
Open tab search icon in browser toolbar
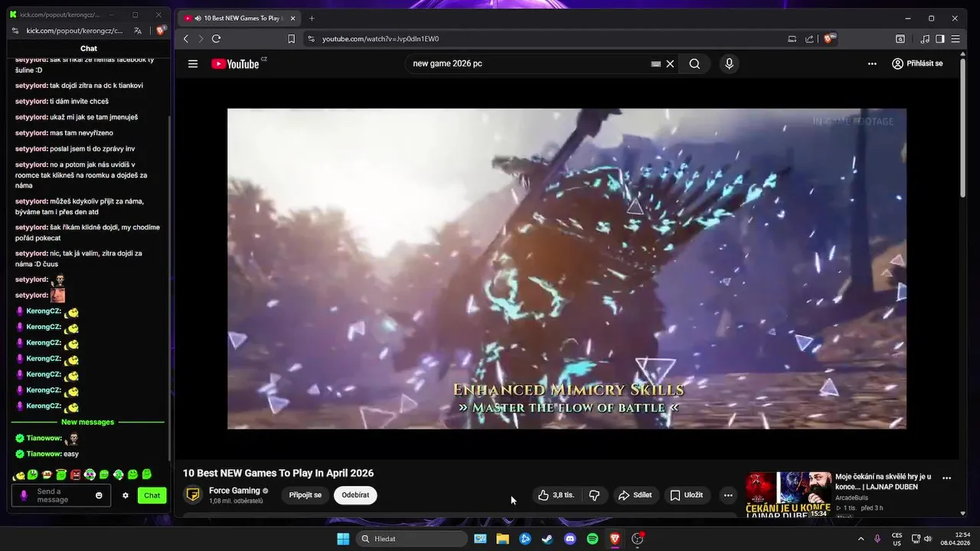pos(900,39)
